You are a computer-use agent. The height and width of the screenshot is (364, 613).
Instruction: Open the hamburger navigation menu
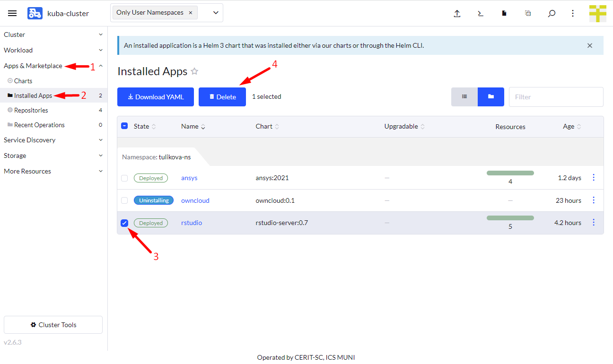coord(12,13)
